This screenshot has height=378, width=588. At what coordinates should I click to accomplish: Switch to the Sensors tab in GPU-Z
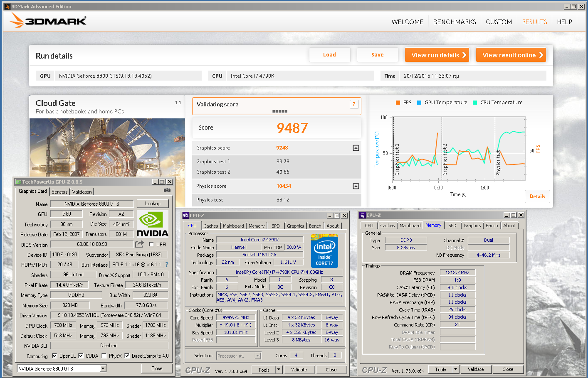click(x=59, y=192)
